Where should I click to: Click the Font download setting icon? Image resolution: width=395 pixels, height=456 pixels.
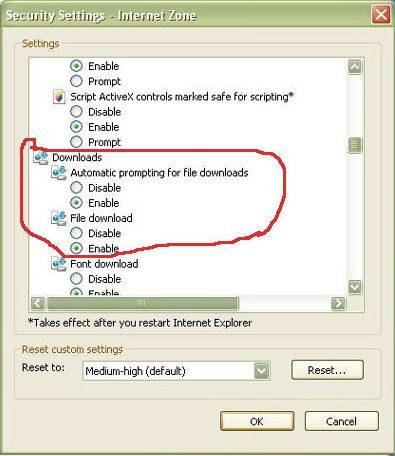point(59,264)
